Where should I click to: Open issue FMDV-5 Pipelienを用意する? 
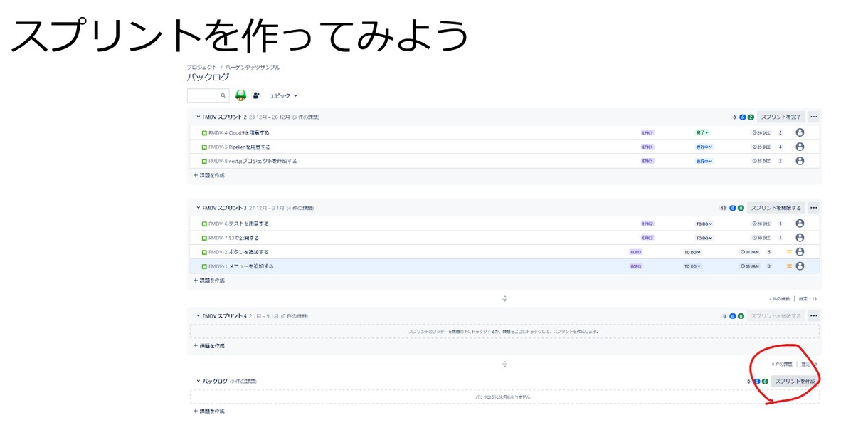[239, 147]
